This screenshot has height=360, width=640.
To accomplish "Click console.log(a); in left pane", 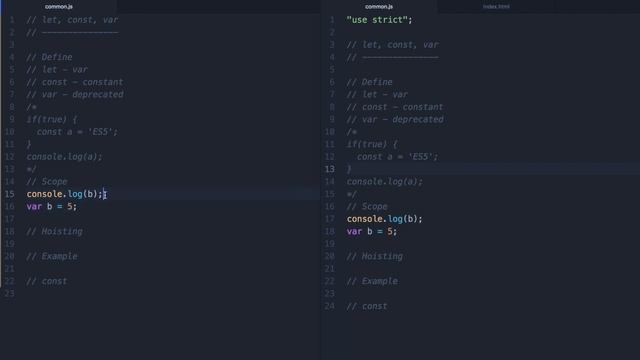I will [64, 157].
